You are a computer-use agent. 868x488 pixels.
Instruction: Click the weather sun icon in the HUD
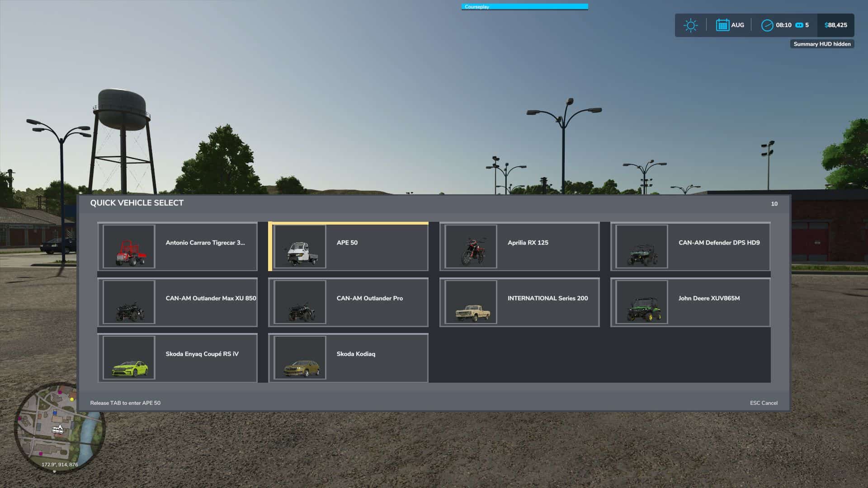(x=691, y=25)
